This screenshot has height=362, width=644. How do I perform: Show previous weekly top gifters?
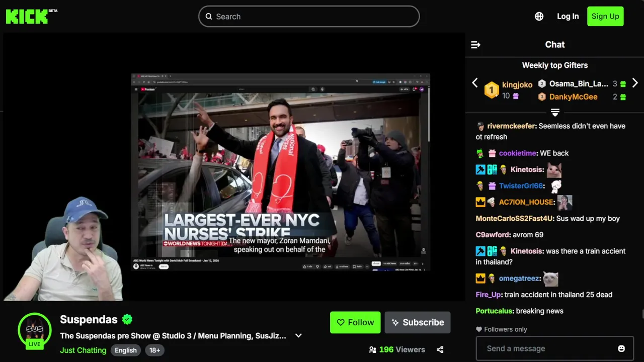tap(474, 83)
